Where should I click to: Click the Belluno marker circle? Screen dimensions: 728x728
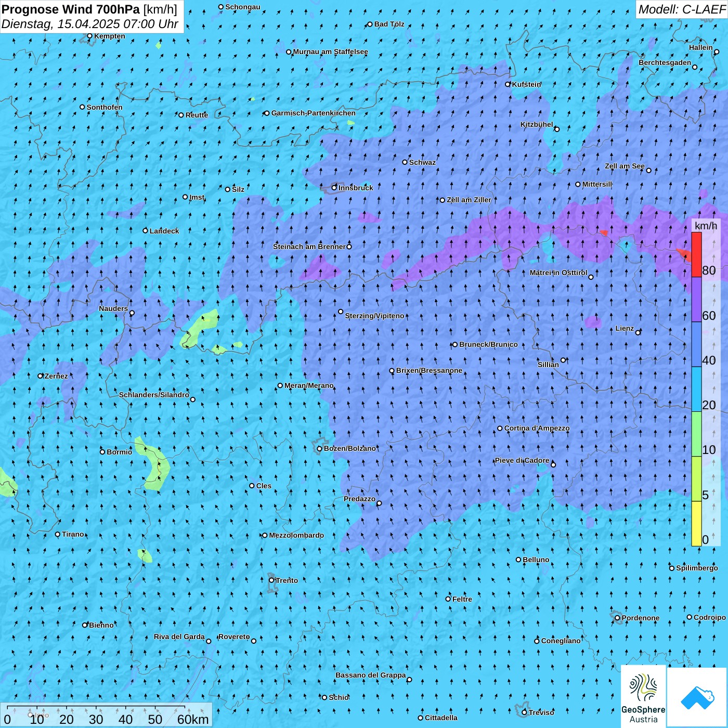pos(518,560)
